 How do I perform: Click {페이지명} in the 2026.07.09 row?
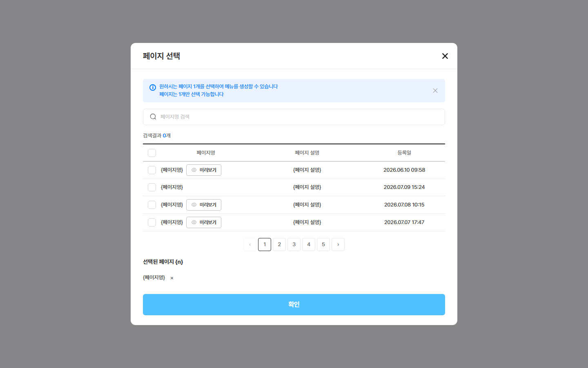(x=172, y=187)
